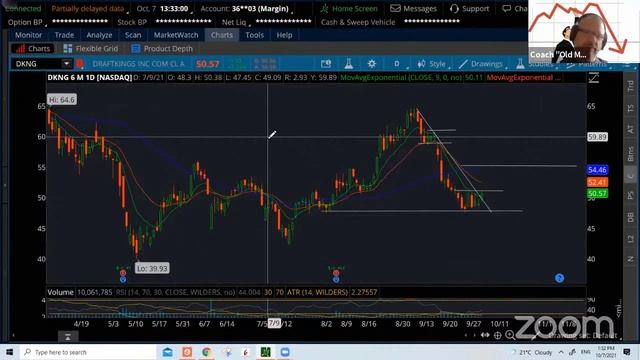The width and height of the screenshot is (640, 360).
Task: Click the chart expand icon at the top right
Action: pyautogui.click(x=593, y=78)
